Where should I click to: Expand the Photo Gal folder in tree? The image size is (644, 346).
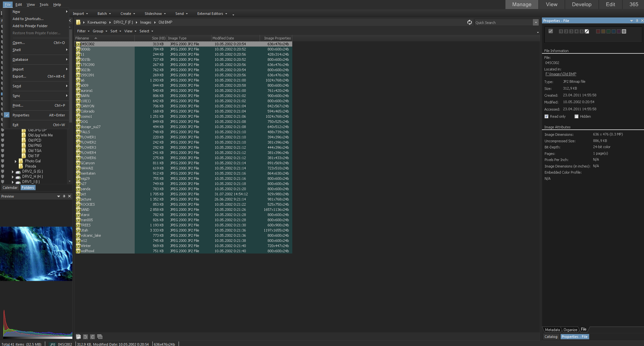pos(16,161)
